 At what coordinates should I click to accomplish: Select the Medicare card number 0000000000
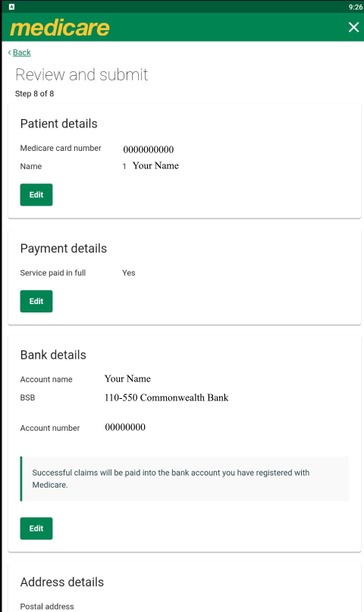tap(148, 149)
